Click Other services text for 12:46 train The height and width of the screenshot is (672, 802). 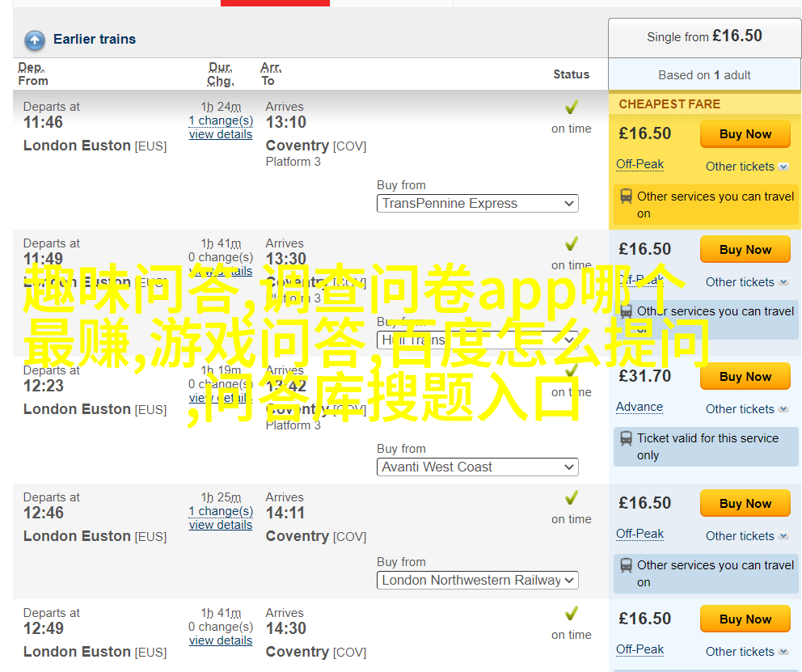pos(715,573)
